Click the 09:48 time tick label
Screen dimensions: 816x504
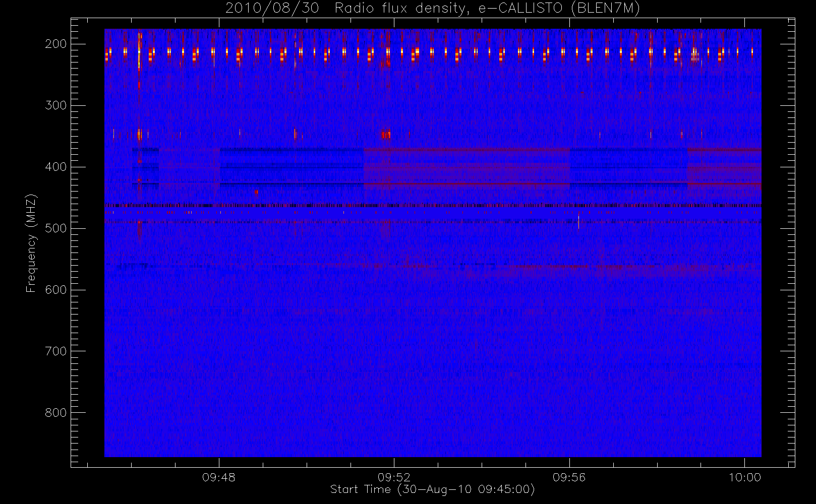pos(219,477)
